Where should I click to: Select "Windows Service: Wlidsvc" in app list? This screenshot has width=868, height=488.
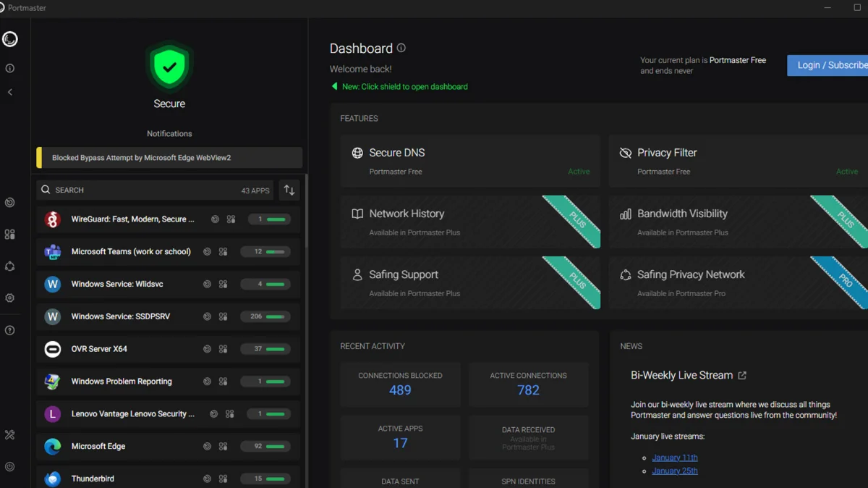click(117, 285)
